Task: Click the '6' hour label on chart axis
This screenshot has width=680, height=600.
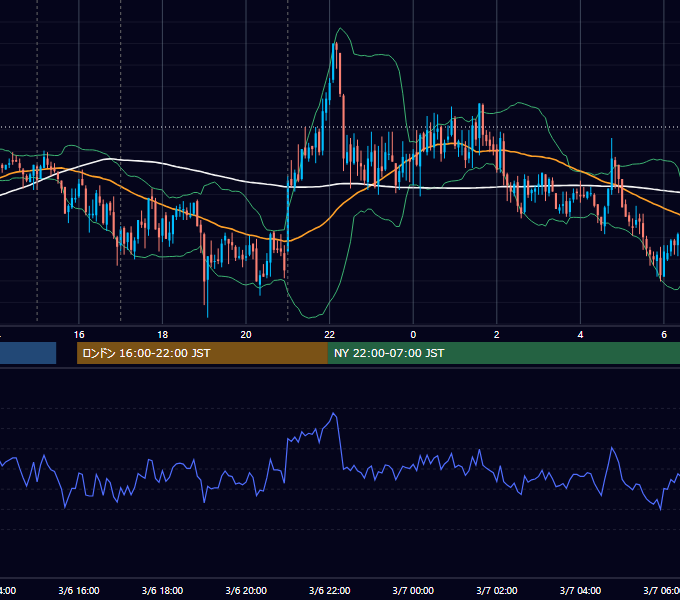Action: [664, 335]
